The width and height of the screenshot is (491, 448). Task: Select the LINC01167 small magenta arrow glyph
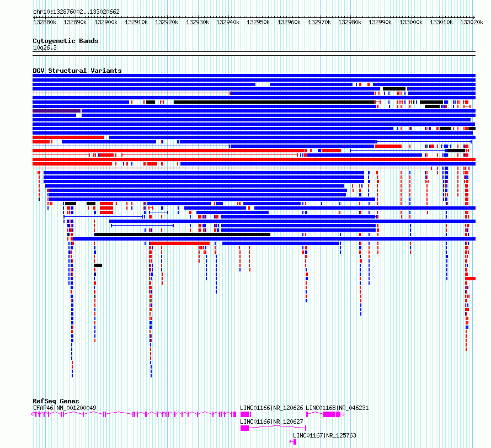[x=293, y=442]
